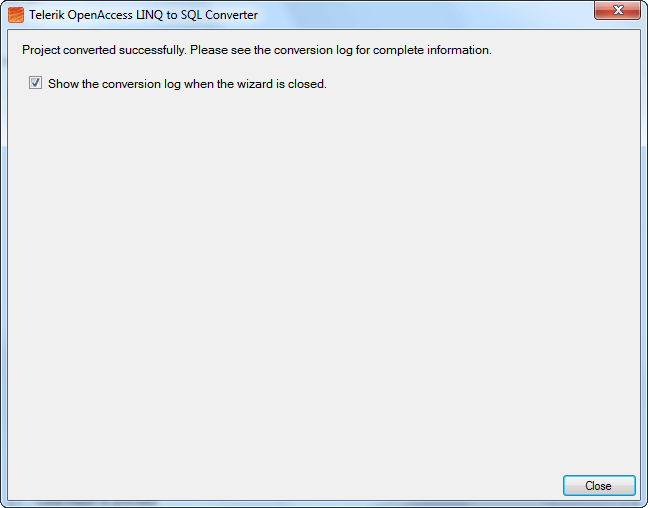Open the system menu via the converter app icon
Image resolution: width=648 pixels, height=508 pixels.
tap(16, 15)
